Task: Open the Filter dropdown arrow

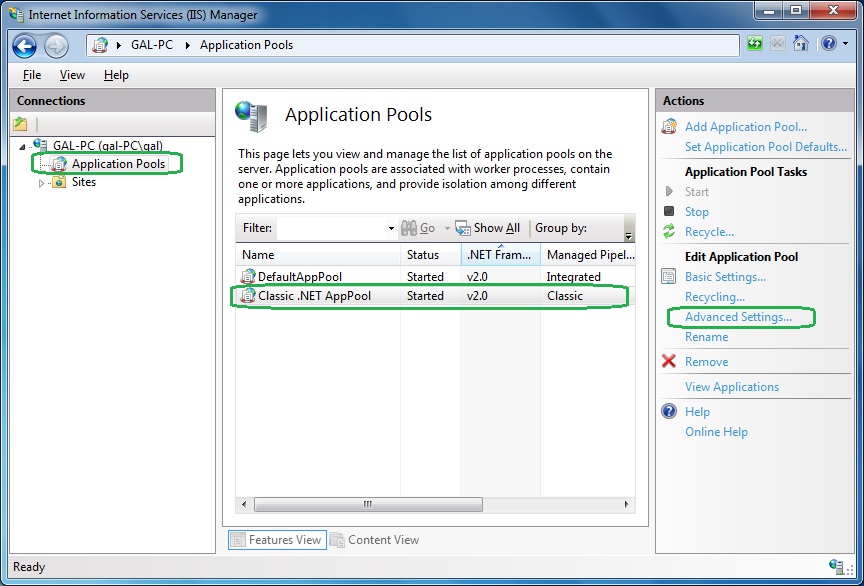Action: [x=391, y=229]
